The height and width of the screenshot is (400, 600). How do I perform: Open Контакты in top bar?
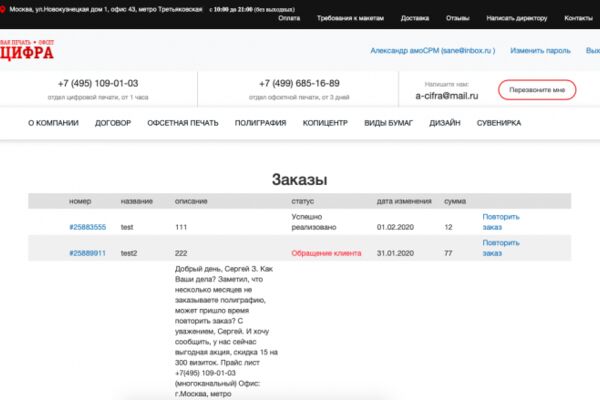coord(578,18)
